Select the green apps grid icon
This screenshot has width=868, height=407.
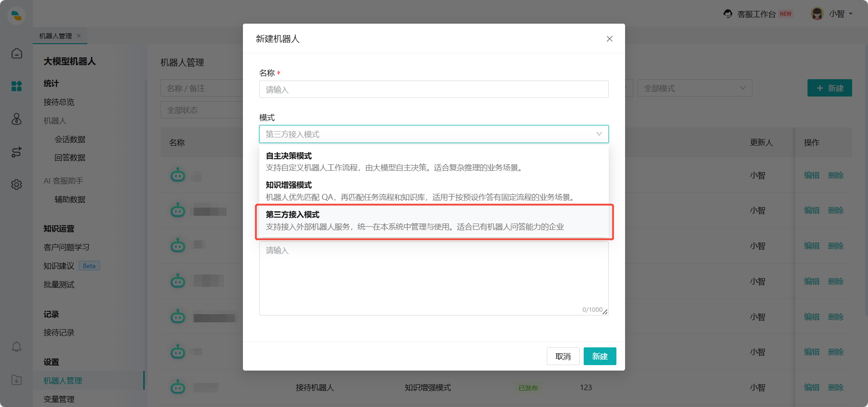(17, 86)
